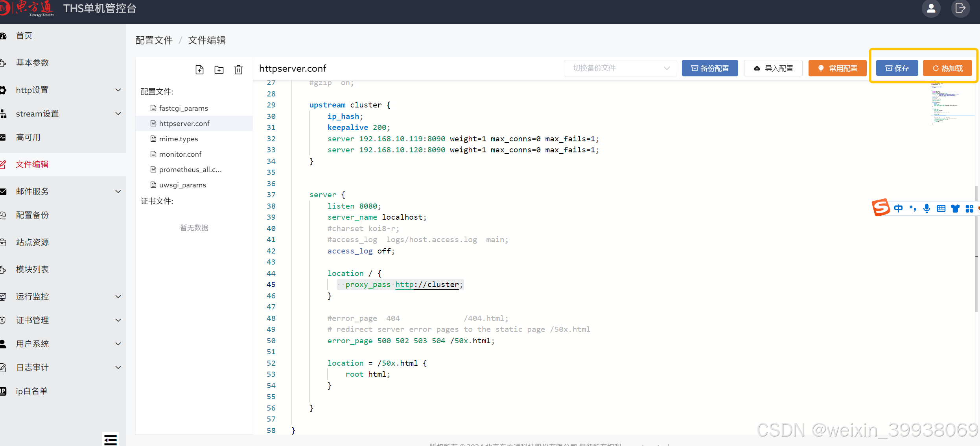Click the 配置文件 breadcrumb link
The width and height of the screenshot is (980, 446).
pyautogui.click(x=154, y=41)
